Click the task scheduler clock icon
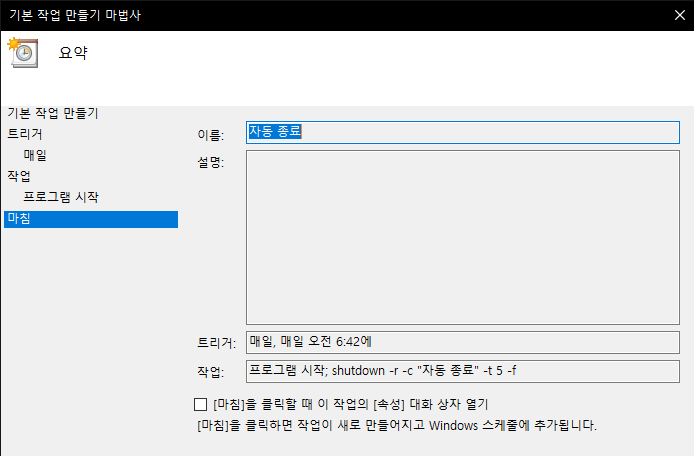 [23, 52]
